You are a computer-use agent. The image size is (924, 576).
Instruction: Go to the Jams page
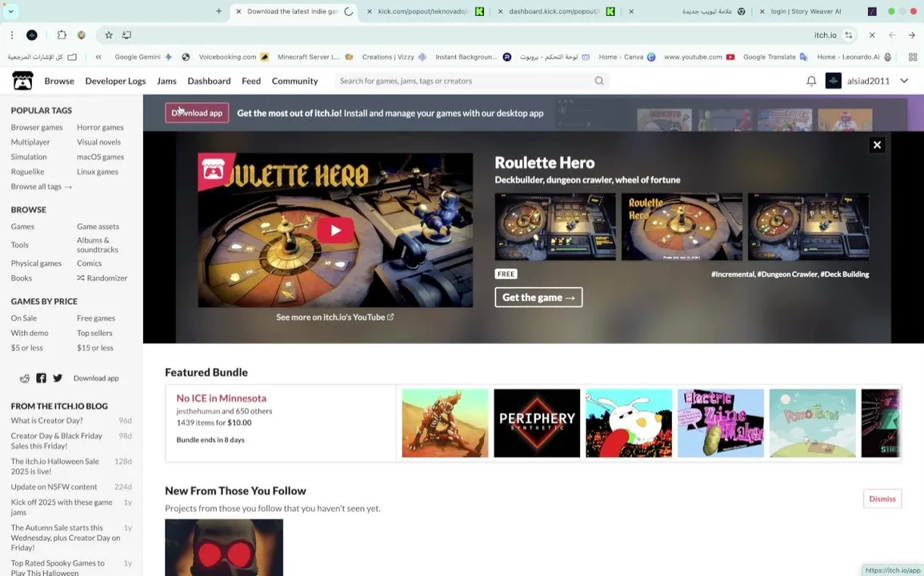coord(166,81)
